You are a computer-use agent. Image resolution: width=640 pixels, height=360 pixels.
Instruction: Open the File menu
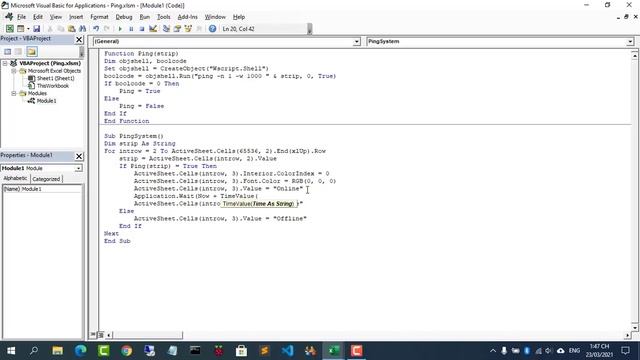pos(21,17)
